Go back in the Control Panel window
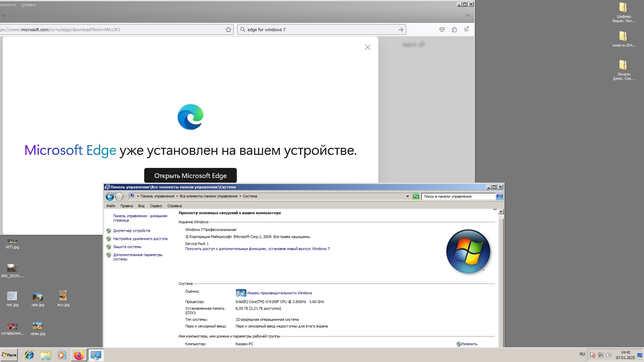The image size is (644, 362). tap(110, 196)
